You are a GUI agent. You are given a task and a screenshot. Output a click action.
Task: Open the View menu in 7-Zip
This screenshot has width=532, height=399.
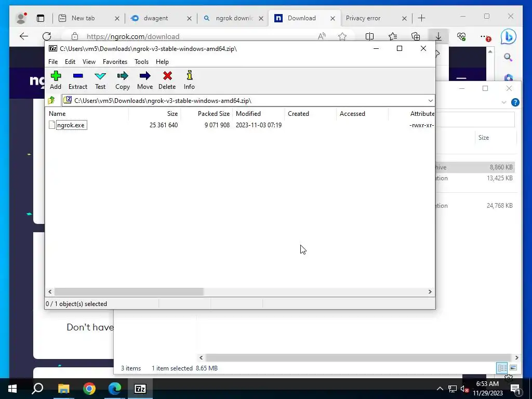point(89,62)
